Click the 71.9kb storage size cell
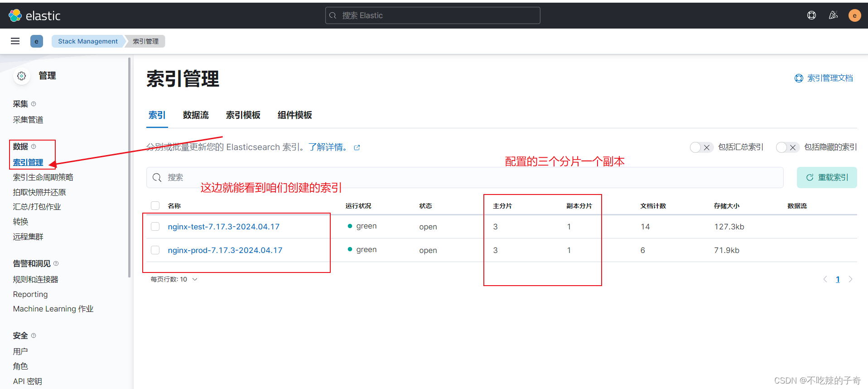Viewport: 868px width, 389px height. click(x=727, y=250)
